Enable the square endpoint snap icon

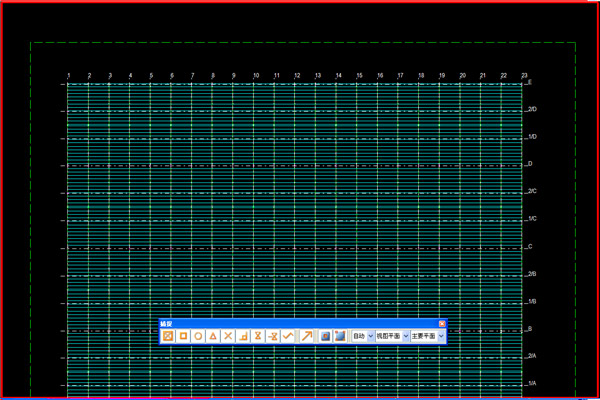[184, 336]
